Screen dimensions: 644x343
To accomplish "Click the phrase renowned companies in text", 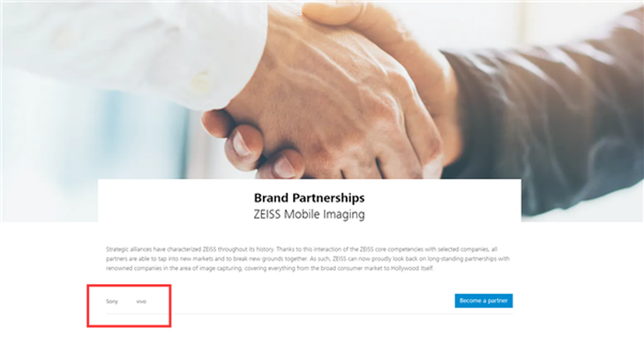I will tap(131, 268).
